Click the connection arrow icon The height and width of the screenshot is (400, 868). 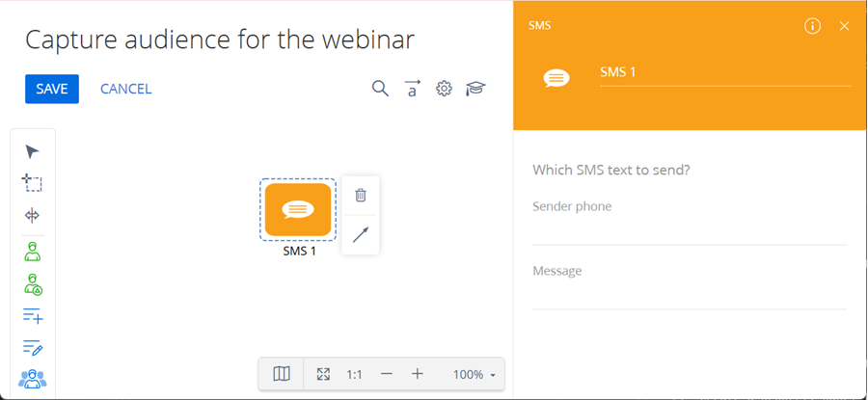tap(361, 234)
